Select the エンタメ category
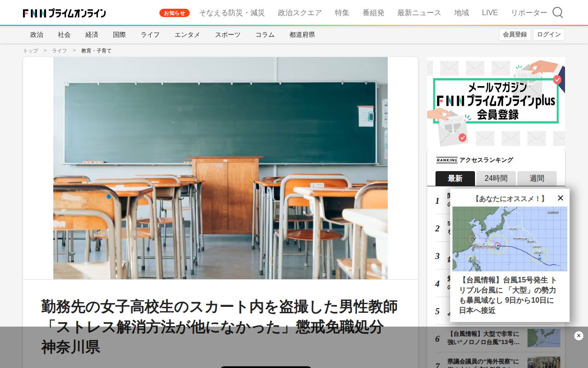588x368 pixels. tap(187, 34)
